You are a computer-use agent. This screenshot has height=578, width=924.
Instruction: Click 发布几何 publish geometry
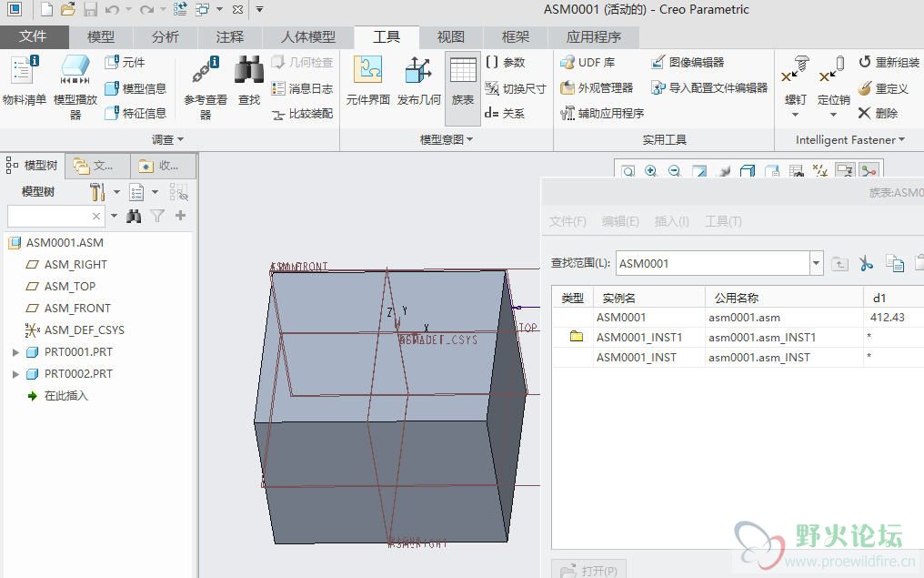[x=418, y=80]
